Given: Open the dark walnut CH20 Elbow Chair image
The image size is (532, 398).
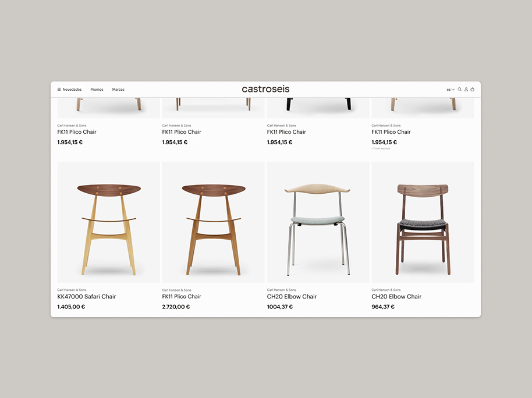Looking at the screenshot, I should (x=423, y=222).
